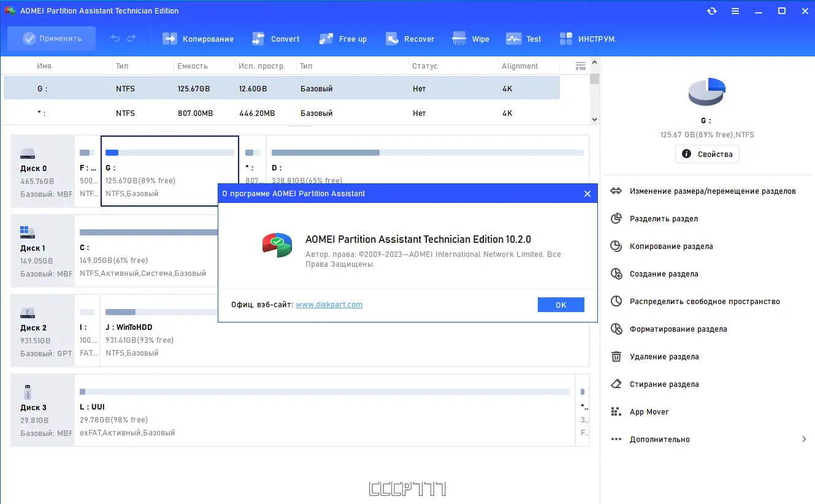The width and height of the screenshot is (815, 504).
Task: Select App Mover in the sidebar
Action: tap(649, 411)
